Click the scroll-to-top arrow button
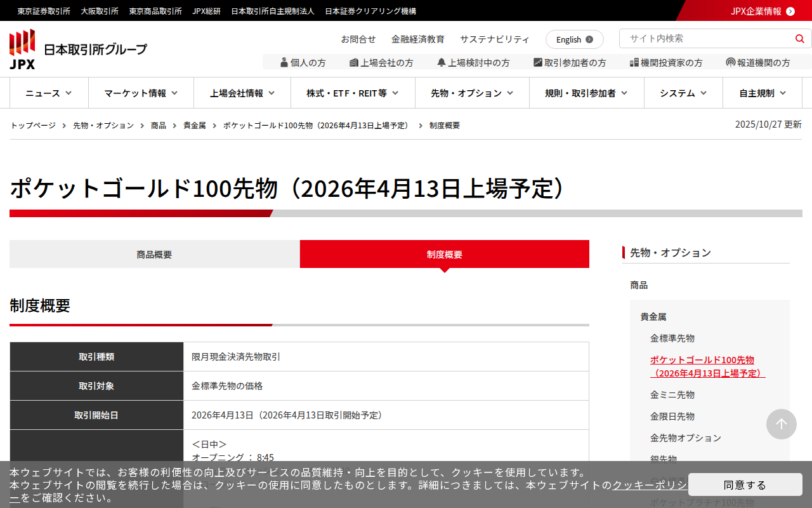Viewport: 812px width, 508px height. (x=782, y=424)
